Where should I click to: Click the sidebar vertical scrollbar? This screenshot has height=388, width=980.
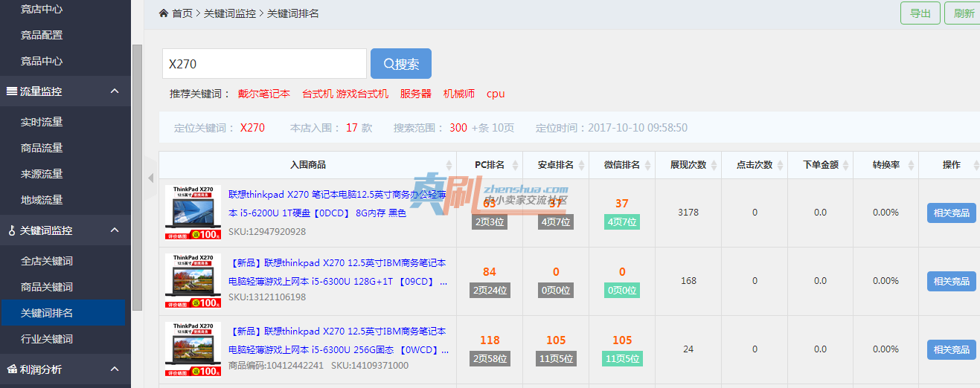point(137,177)
